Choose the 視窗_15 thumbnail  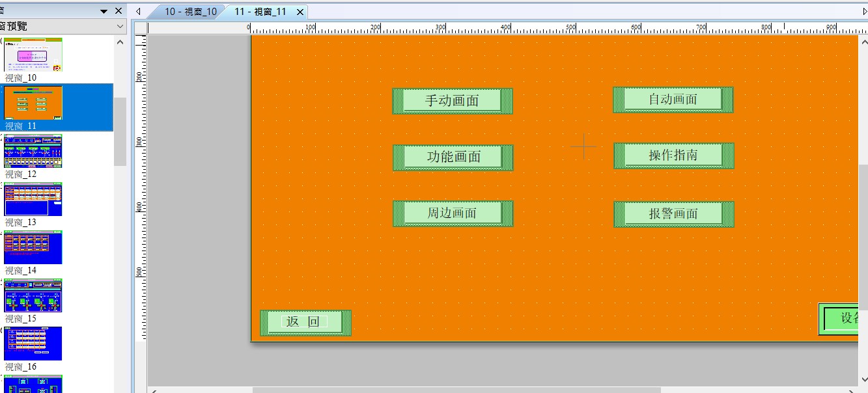coord(33,295)
